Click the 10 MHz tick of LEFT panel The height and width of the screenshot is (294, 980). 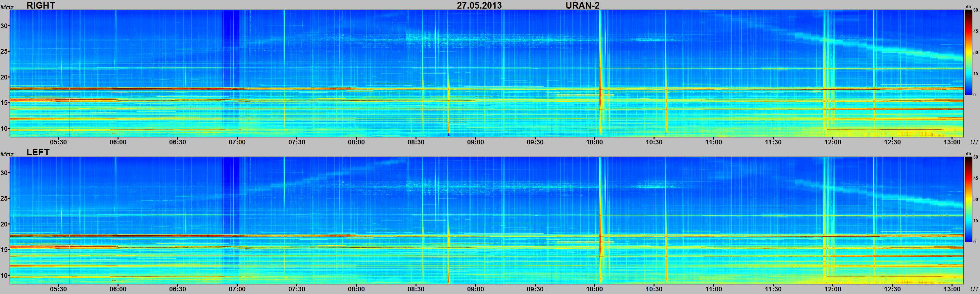[4, 275]
